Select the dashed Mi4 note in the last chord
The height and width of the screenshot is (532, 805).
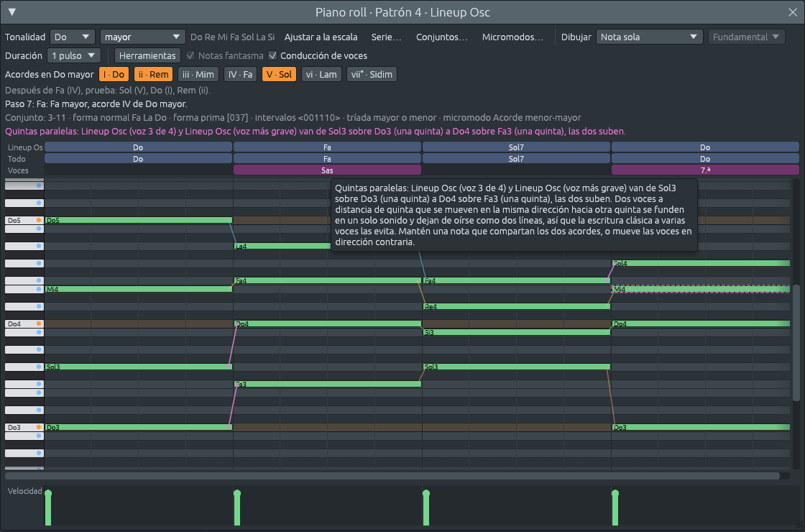tap(701, 289)
